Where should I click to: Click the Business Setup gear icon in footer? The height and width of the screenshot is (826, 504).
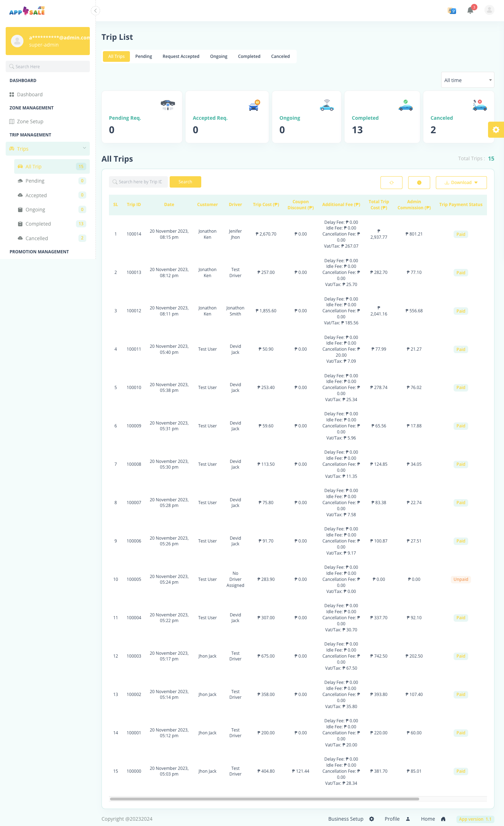(372, 819)
